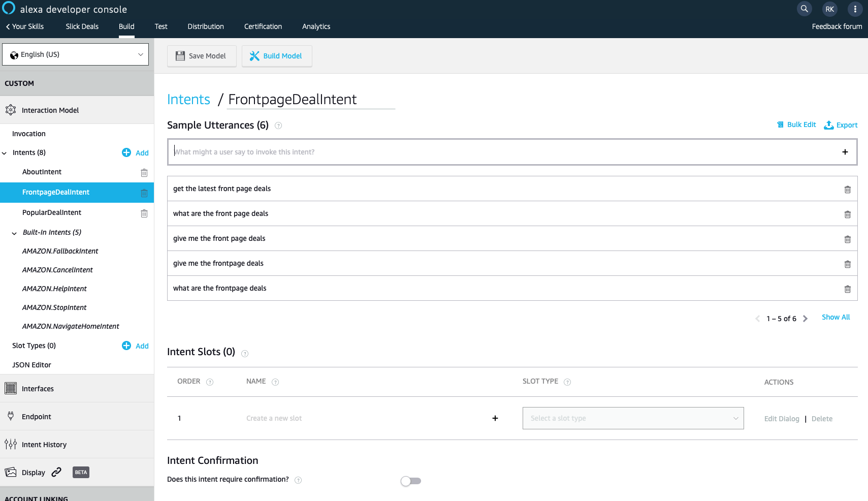
Task: Add the typed utterance with the plus icon
Action: [845, 152]
